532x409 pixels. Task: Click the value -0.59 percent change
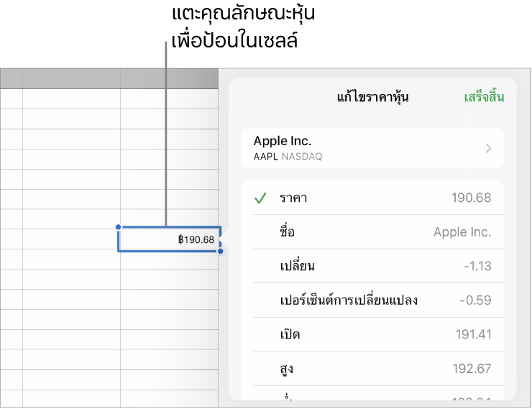point(475,300)
